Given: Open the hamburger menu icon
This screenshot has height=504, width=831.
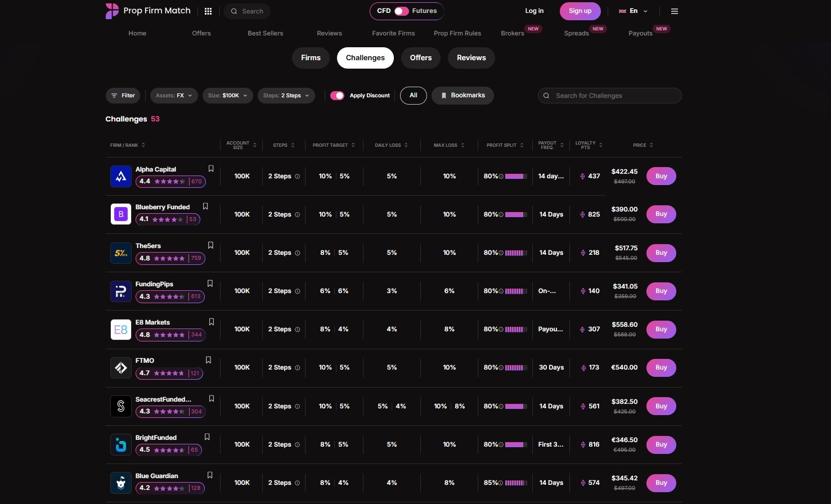Looking at the screenshot, I should coord(675,11).
